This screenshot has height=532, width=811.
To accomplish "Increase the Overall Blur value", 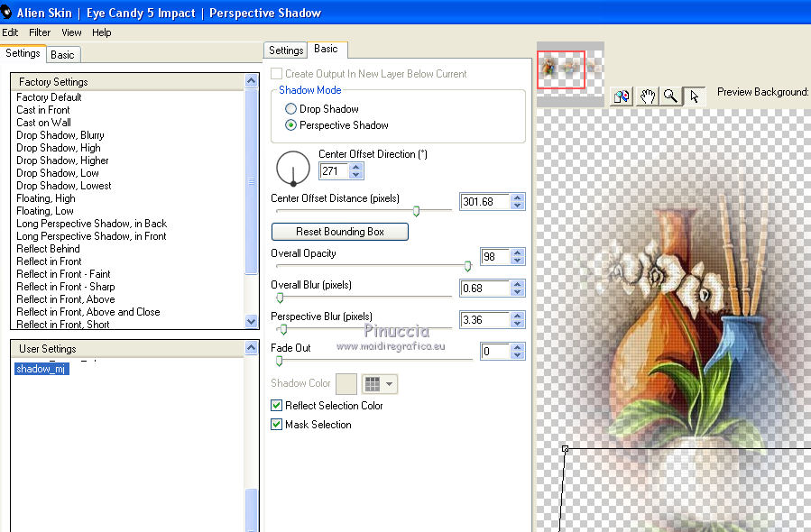I will tap(517, 284).
